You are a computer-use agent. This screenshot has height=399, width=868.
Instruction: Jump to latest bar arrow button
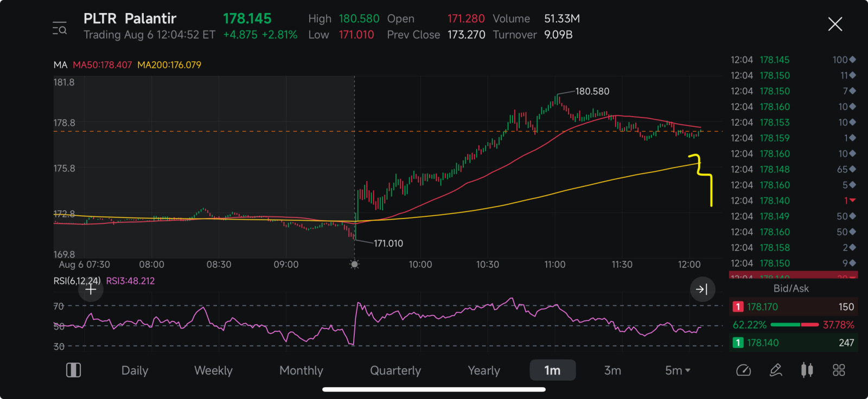pyautogui.click(x=701, y=289)
